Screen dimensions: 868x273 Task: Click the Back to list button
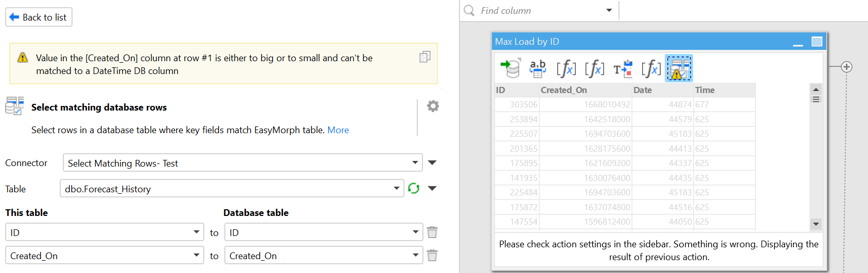(x=39, y=17)
